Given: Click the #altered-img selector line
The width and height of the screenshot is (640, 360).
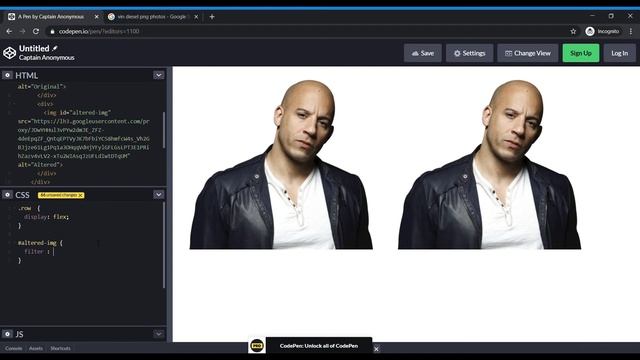Looking at the screenshot, I should 40,243.
